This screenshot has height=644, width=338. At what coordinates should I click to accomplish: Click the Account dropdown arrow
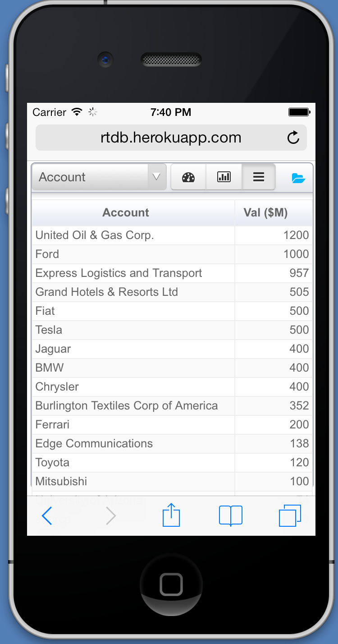pyautogui.click(x=157, y=177)
